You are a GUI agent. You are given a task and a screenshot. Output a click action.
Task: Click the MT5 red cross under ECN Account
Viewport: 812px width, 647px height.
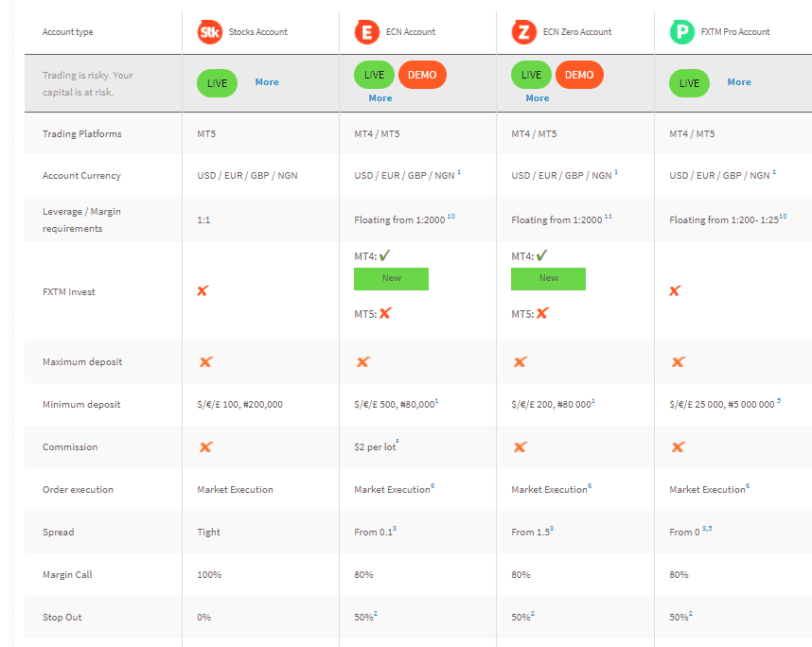[x=385, y=313]
